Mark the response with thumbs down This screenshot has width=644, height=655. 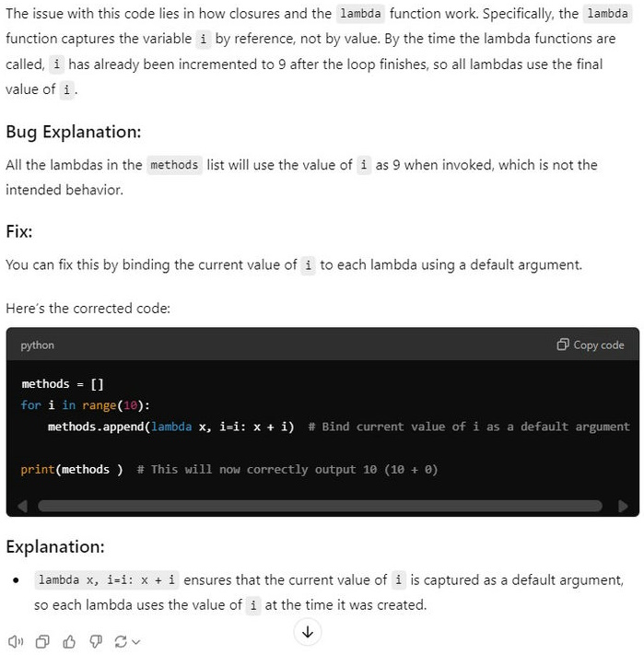click(x=95, y=641)
